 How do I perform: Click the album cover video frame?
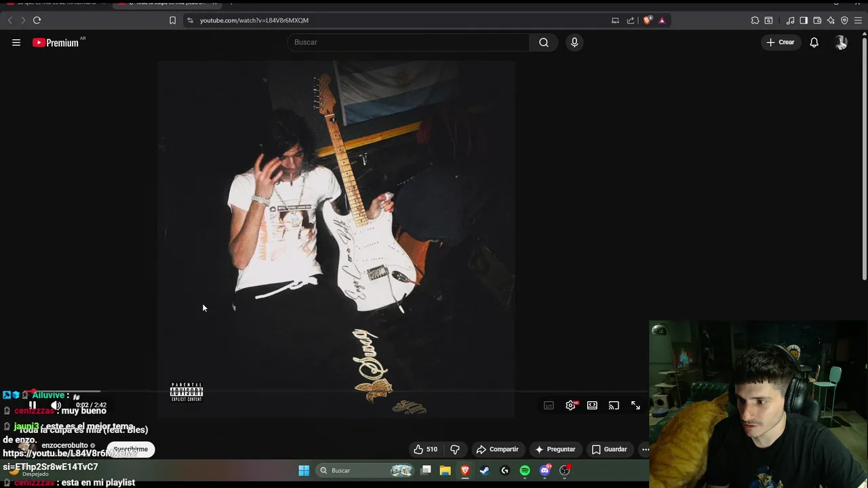tap(336, 239)
